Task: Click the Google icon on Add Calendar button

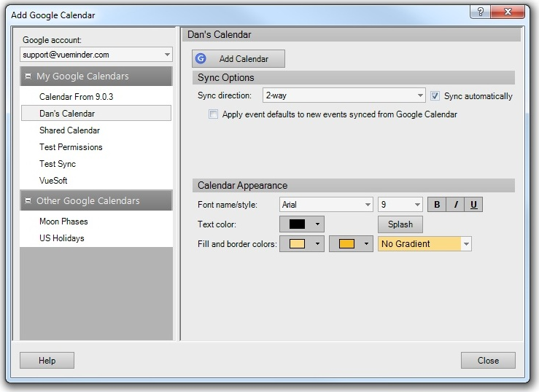Action: click(x=201, y=59)
